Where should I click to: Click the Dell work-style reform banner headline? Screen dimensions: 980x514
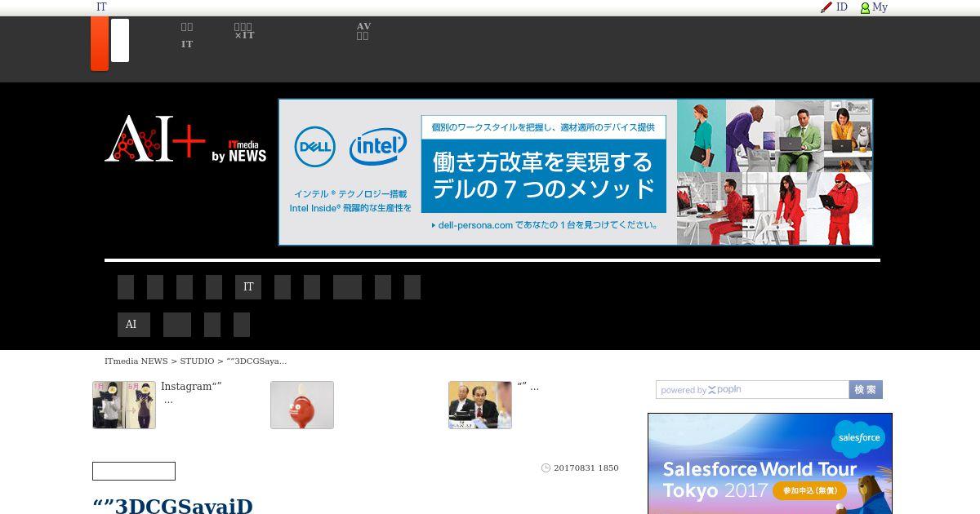pyautogui.click(x=543, y=175)
